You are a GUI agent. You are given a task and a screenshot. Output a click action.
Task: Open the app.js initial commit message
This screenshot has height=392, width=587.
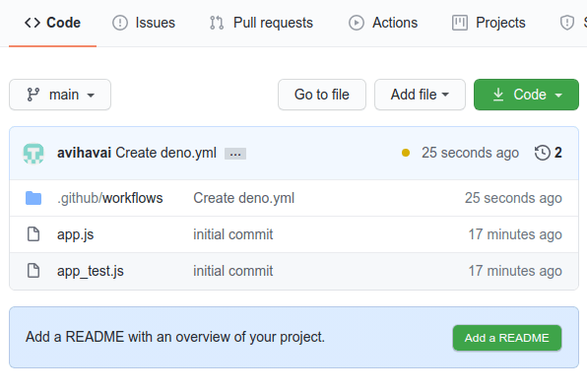[232, 234]
